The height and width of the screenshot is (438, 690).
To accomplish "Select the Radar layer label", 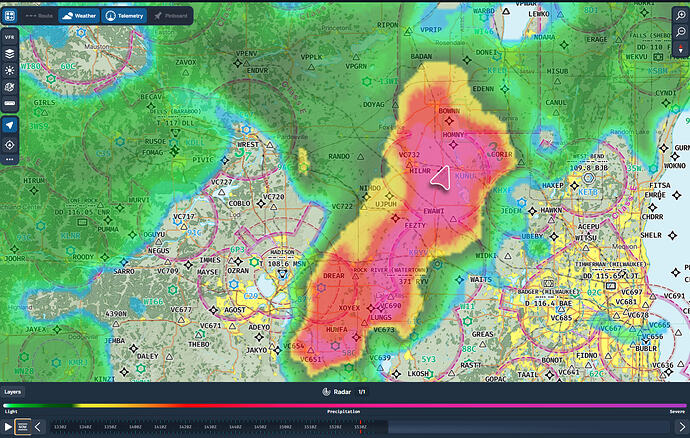I will (x=342, y=392).
